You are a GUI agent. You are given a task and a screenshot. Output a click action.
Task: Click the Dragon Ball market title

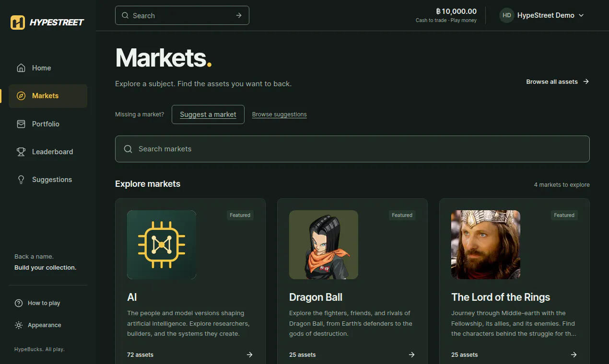tap(316, 297)
